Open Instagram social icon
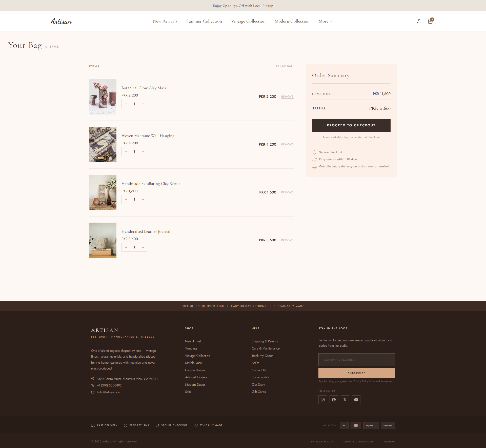Image resolution: width=486 pixels, height=448 pixels. (x=323, y=400)
